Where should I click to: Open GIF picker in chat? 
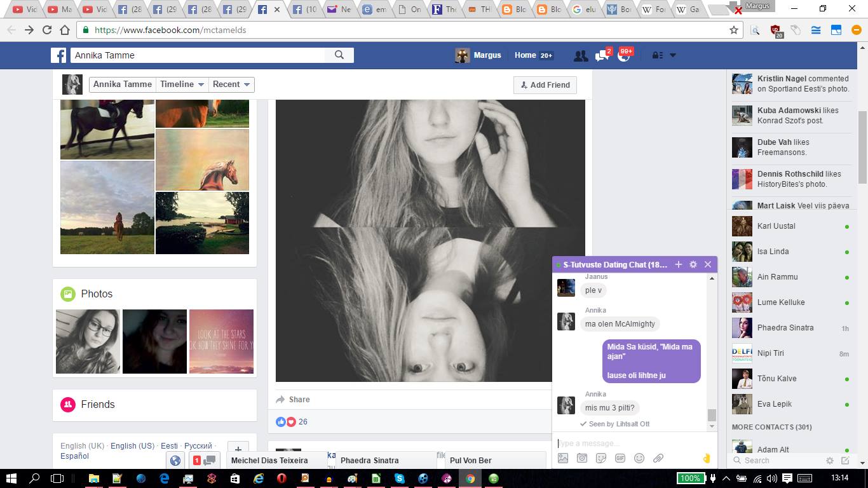point(620,458)
